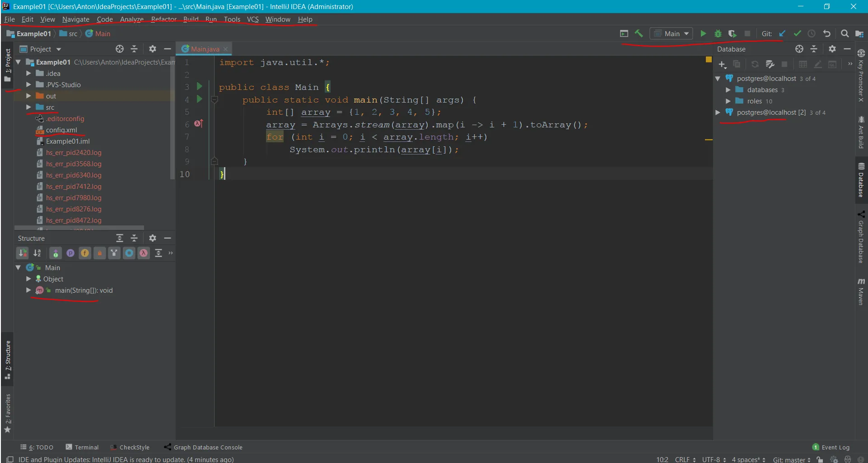
Task: Expand the src folder in Project tree
Action: (28, 107)
